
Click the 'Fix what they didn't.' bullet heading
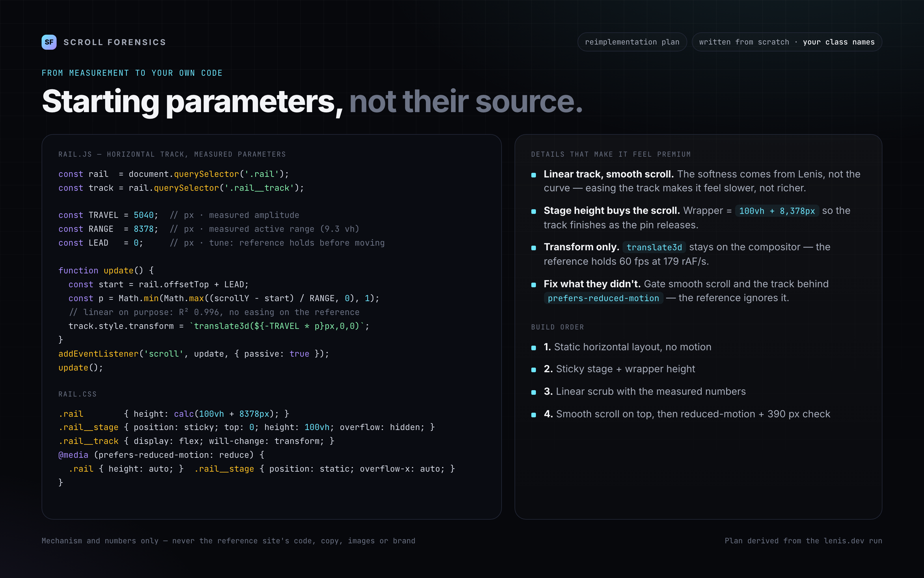(x=592, y=284)
